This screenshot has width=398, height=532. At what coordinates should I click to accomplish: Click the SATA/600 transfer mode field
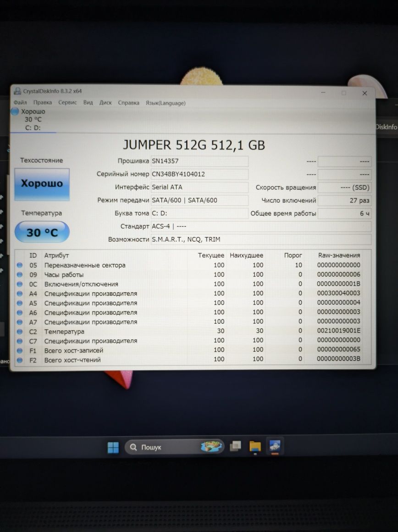click(199, 200)
